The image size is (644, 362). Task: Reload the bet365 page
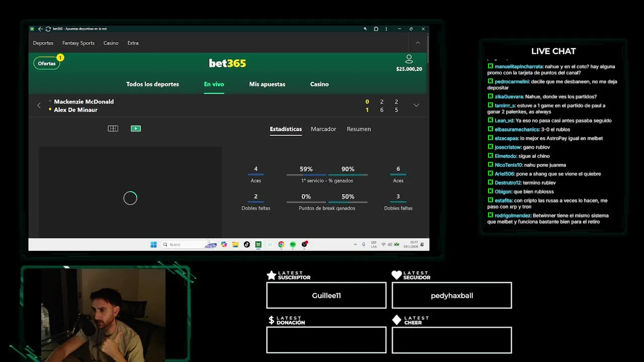tap(48, 29)
